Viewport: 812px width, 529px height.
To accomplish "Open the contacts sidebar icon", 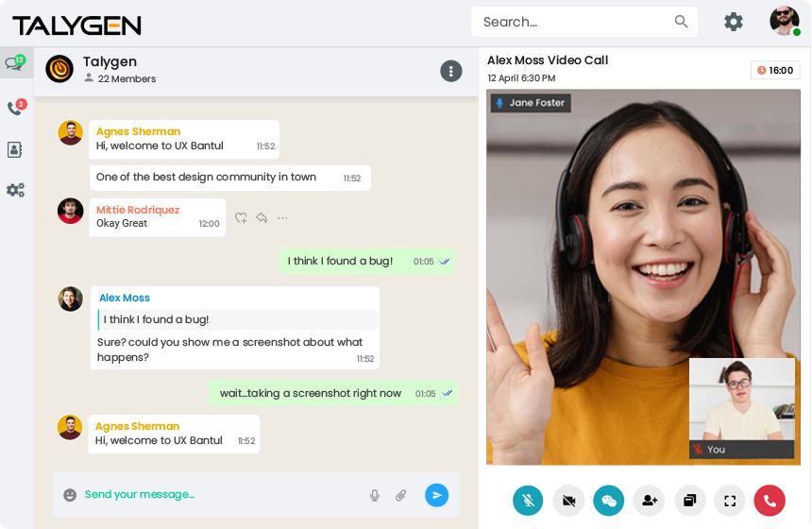I will (14, 150).
